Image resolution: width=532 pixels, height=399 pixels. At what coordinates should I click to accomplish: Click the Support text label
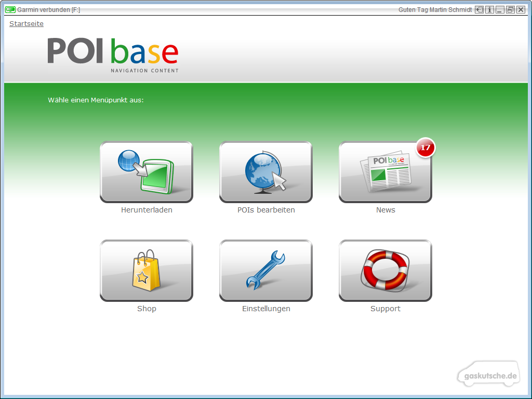pyautogui.click(x=385, y=309)
